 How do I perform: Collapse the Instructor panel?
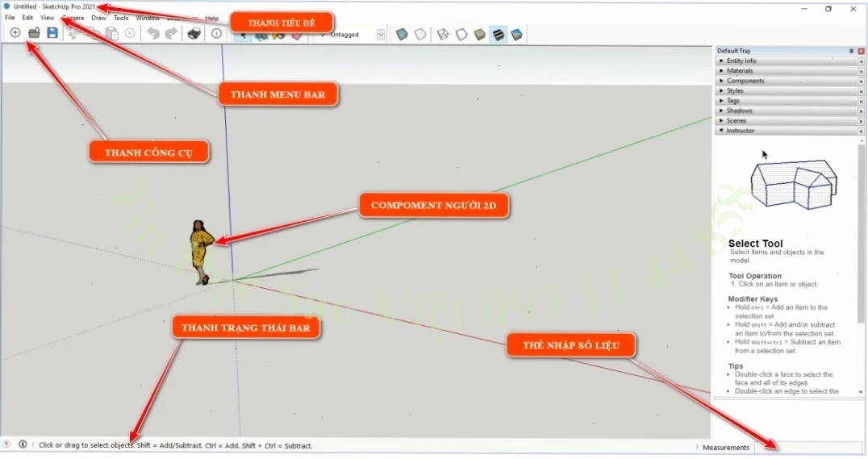720,131
